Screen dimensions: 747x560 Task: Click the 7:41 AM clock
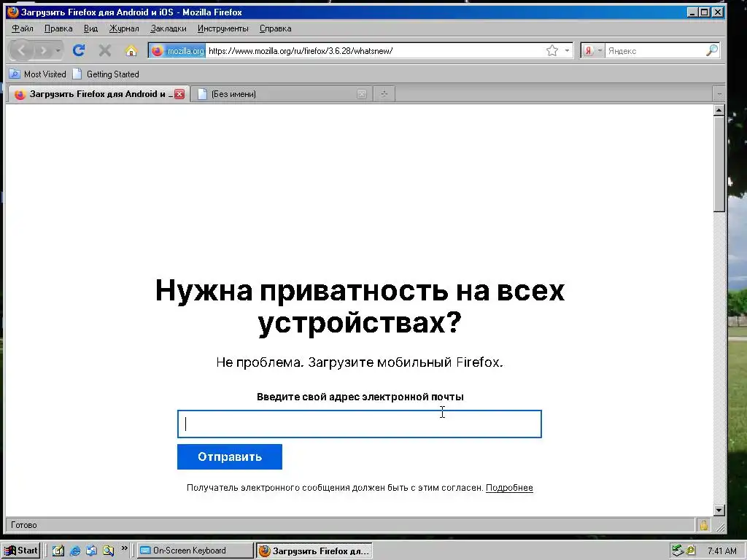pos(721,551)
